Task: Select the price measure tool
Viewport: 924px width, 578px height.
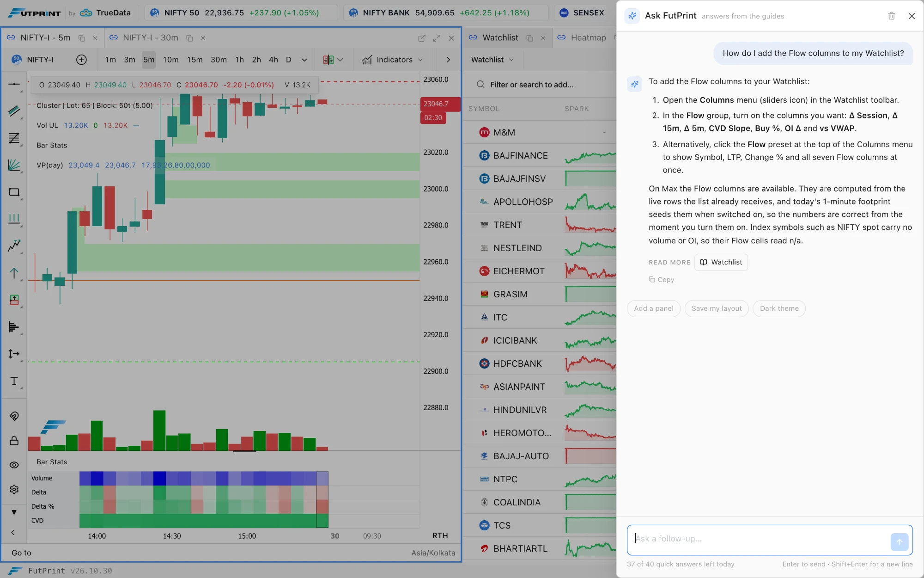Action: click(14, 354)
